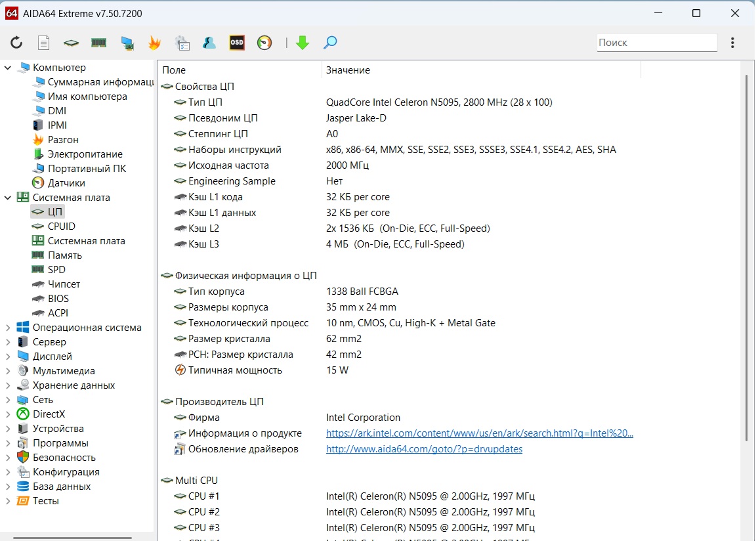Select CPUID in the sidebar tree
Viewport: 756px width, 541px height.
(x=61, y=227)
